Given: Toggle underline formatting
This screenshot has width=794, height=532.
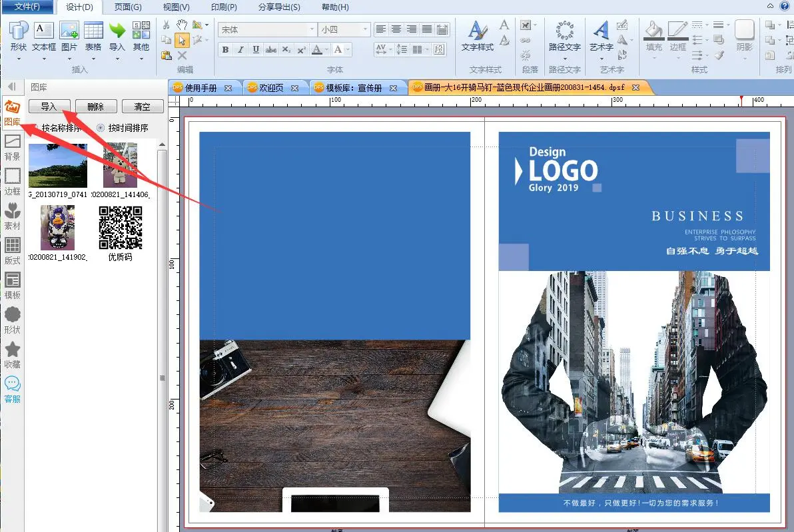Looking at the screenshot, I should coord(256,49).
